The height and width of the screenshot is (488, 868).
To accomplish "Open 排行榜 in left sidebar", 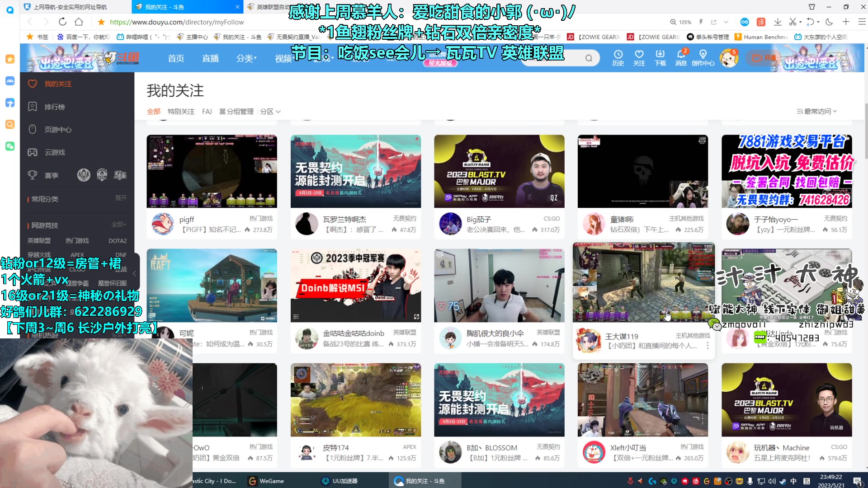I will click(55, 107).
